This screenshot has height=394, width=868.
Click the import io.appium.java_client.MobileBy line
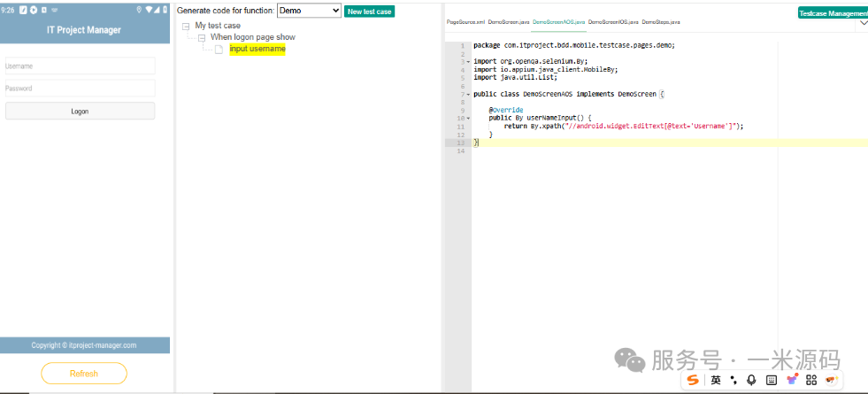(545, 70)
